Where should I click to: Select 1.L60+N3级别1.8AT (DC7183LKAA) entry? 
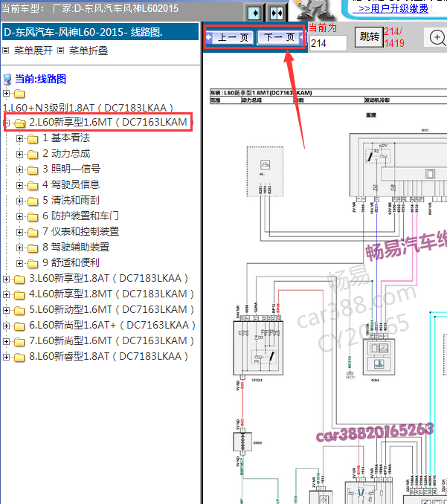click(88, 108)
